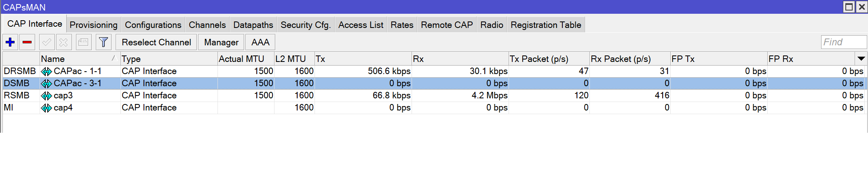Click the checkmark enable icon
The height and width of the screenshot is (189, 868).
(47, 42)
